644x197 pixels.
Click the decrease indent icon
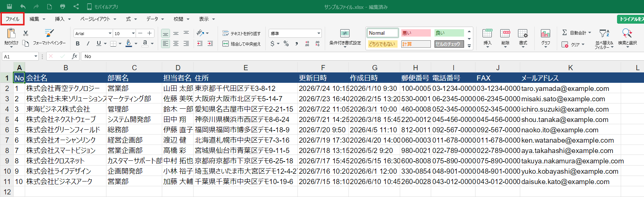click(200, 44)
